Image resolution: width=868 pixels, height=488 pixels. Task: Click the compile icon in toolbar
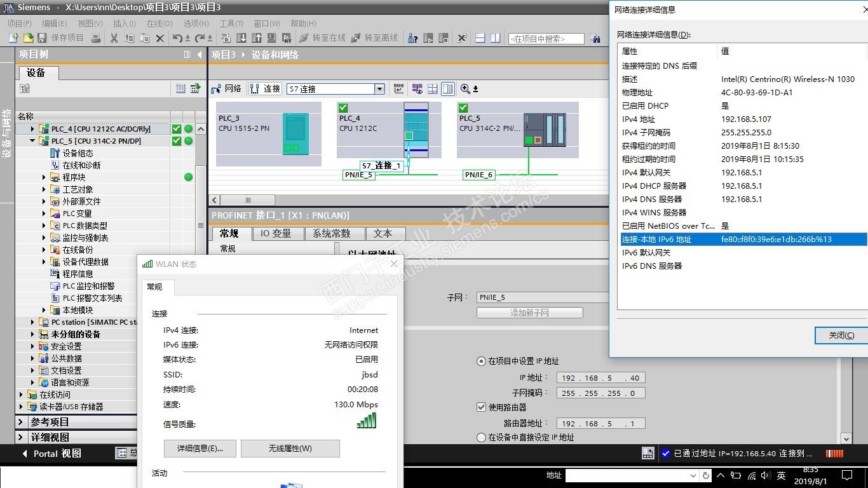(226, 38)
